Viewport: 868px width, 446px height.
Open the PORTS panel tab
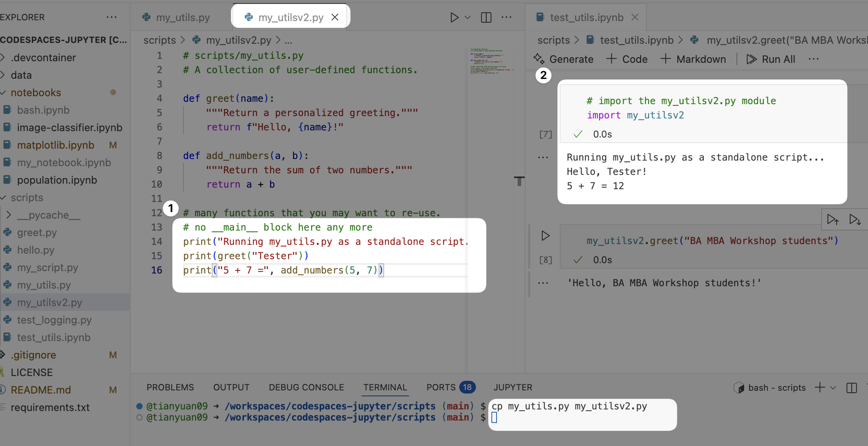coord(441,387)
